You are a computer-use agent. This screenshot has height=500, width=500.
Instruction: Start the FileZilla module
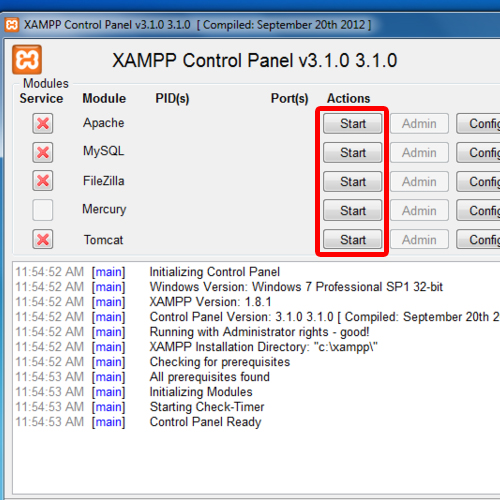click(x=353, y=182)
